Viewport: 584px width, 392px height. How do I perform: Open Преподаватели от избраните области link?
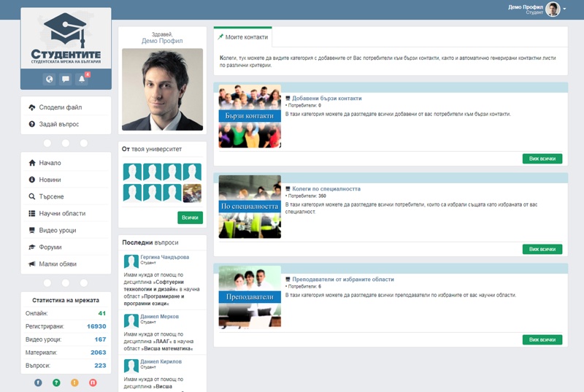tap(343, 279)
